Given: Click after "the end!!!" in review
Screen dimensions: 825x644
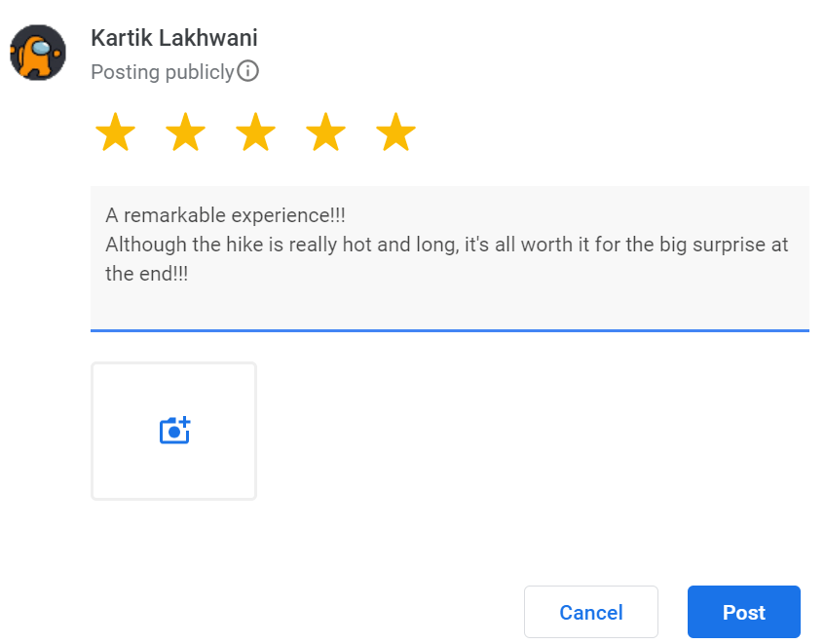Looking at the screenshot, I should 189,274.
